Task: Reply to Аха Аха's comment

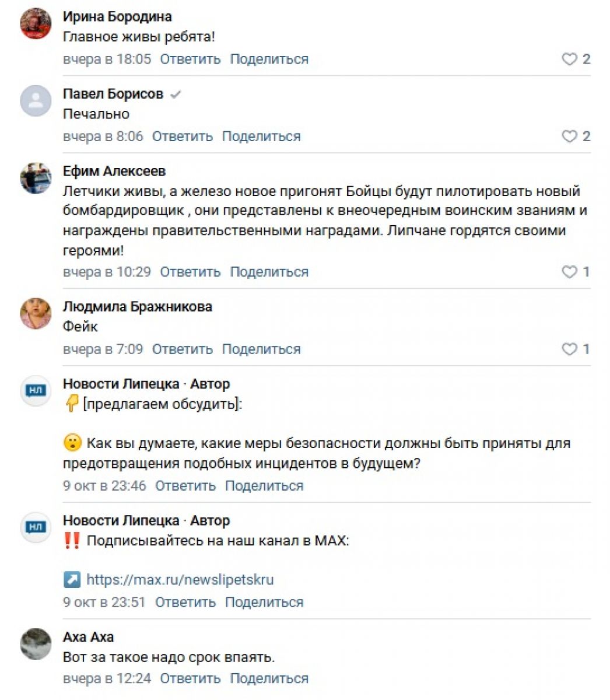Action: click(190, 678)
